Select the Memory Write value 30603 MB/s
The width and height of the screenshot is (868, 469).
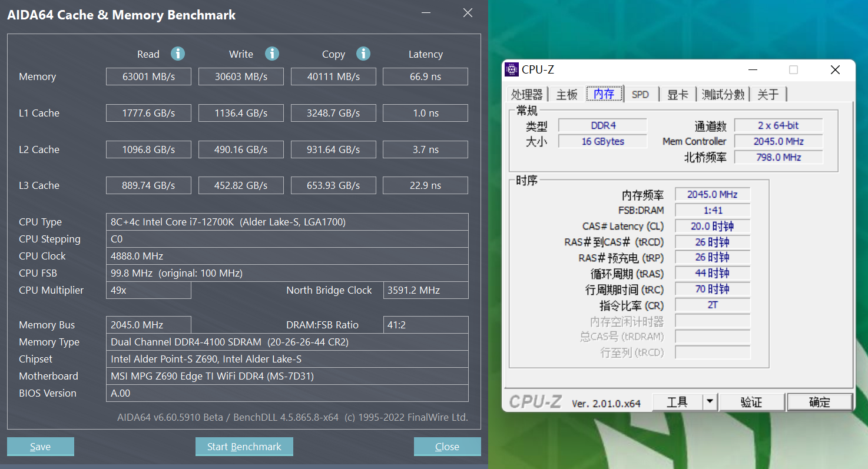click(x=241, y=76)
